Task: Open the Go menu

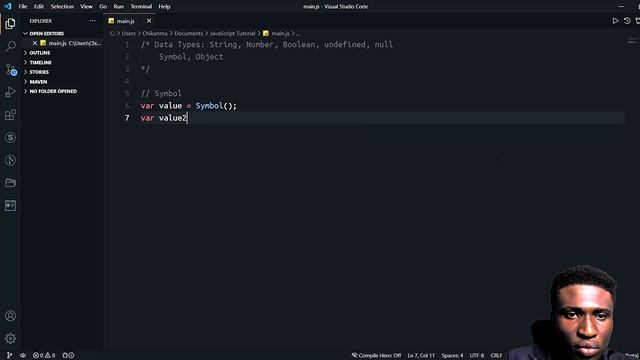Action: (x=103, y=7)
